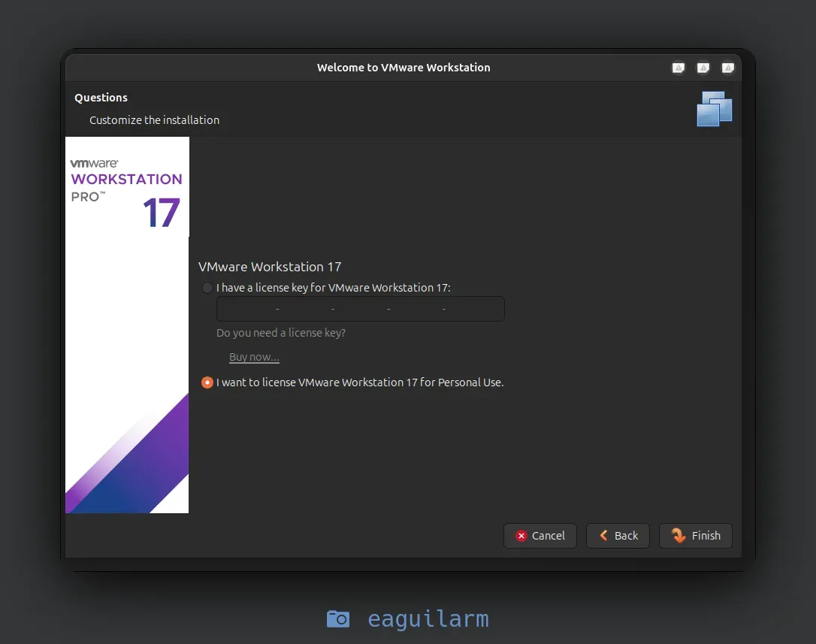The height and width of the screenshot is (644, 816).
Task: Click the rightmost warning icon in the titlebar
Action: (727, 68)
